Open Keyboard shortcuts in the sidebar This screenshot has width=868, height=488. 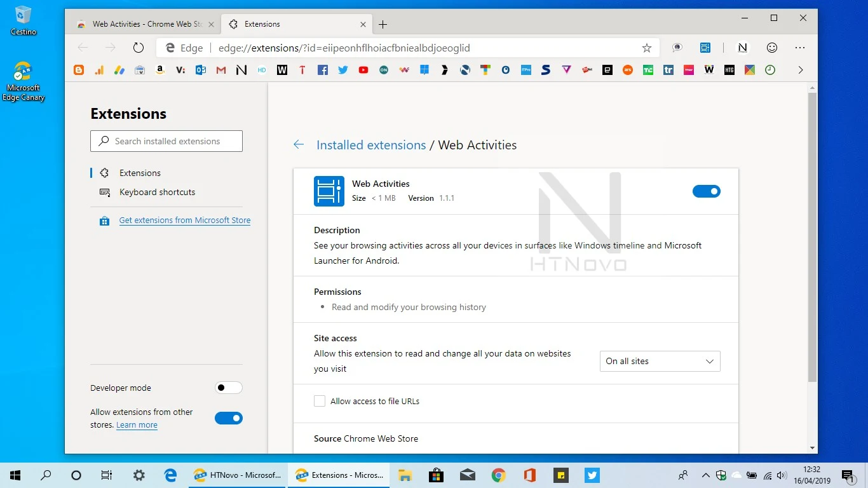[x=157, y=192]
